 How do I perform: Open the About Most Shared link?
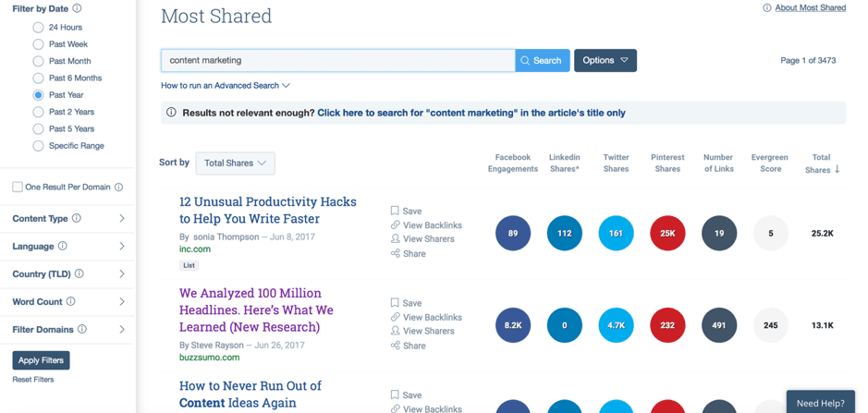coord(811,7)
